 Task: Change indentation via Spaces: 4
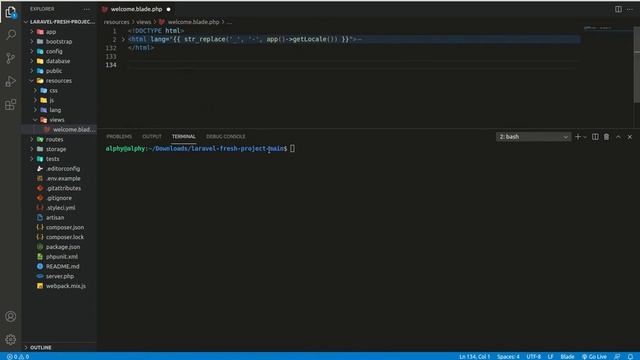(x=508, y=356)
